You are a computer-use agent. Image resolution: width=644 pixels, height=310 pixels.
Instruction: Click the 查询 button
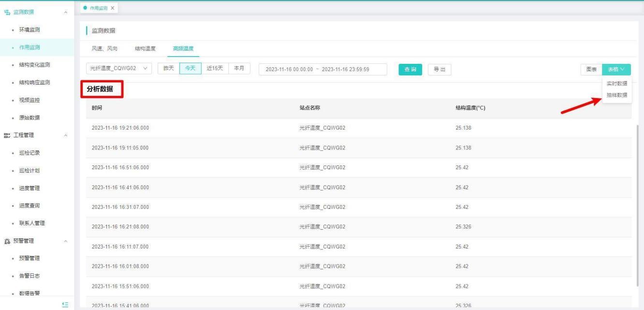(410, 70)
